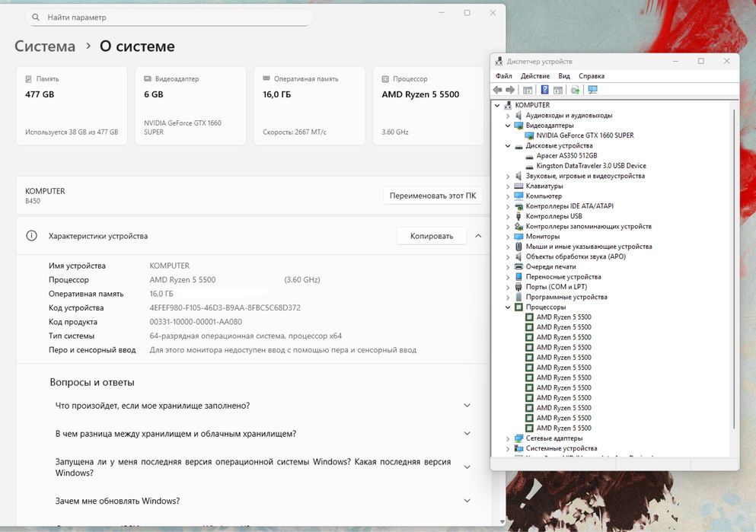
Task: Click the Память storage card icon
Action: pyautogui.click(x=28, y=78)
